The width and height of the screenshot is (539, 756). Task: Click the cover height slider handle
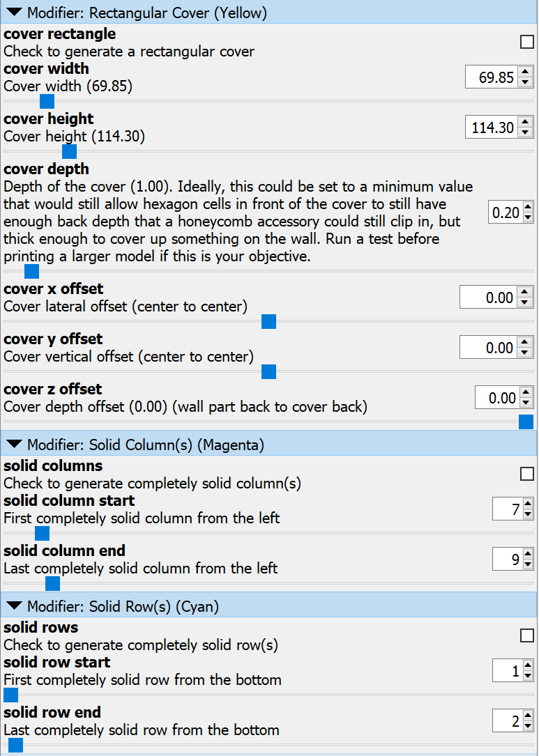69,151
